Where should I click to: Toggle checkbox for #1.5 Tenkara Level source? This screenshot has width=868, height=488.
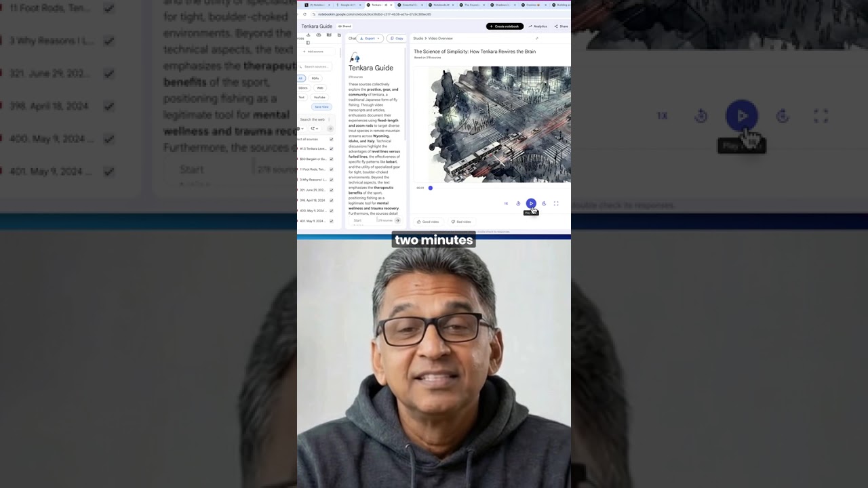tap(332, 148)
